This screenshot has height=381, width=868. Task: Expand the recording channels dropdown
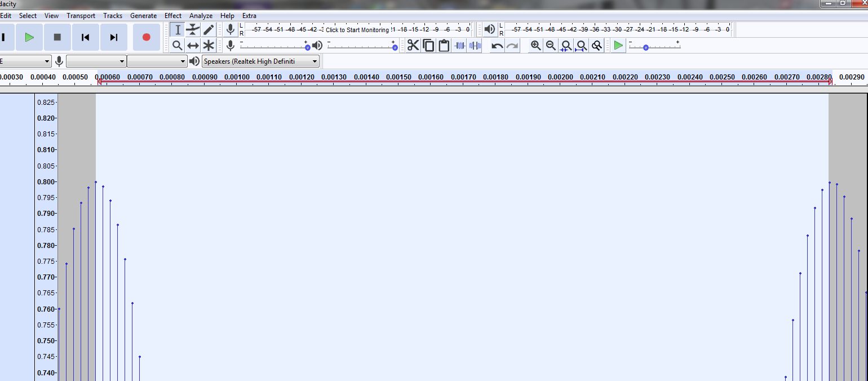click(x=157, y=61)
